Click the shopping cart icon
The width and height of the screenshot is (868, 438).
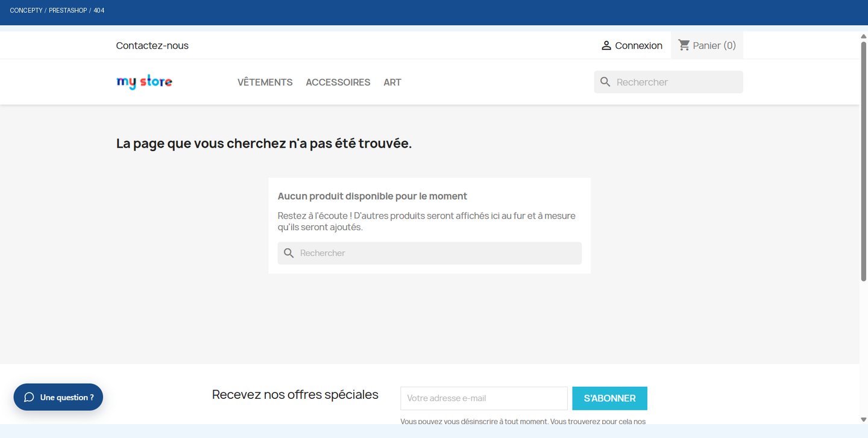[684, 45]
